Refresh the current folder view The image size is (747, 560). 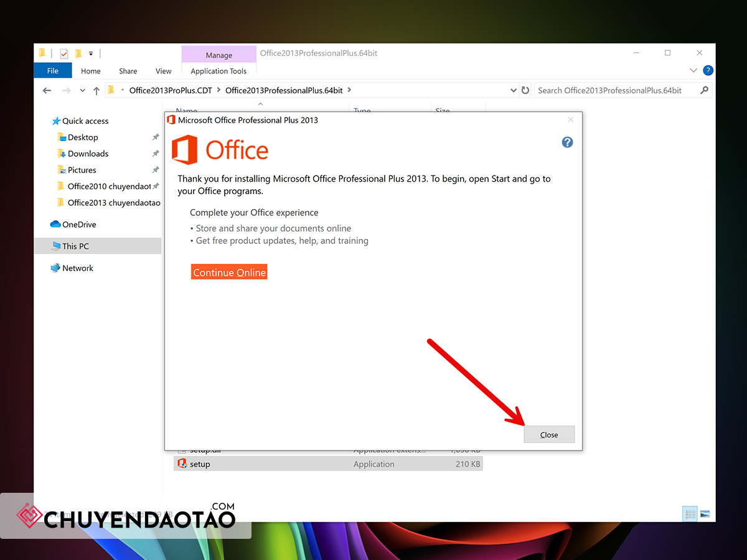tap(525, 91)
